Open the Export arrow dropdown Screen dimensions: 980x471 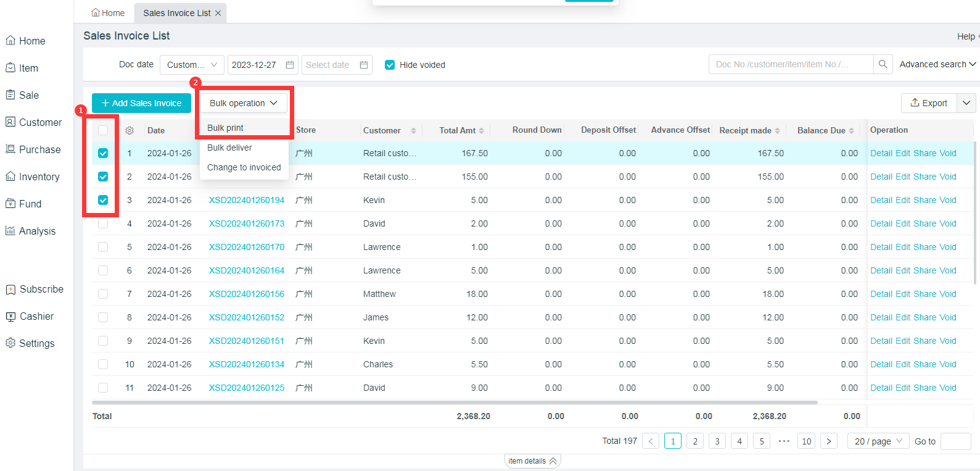966,103
